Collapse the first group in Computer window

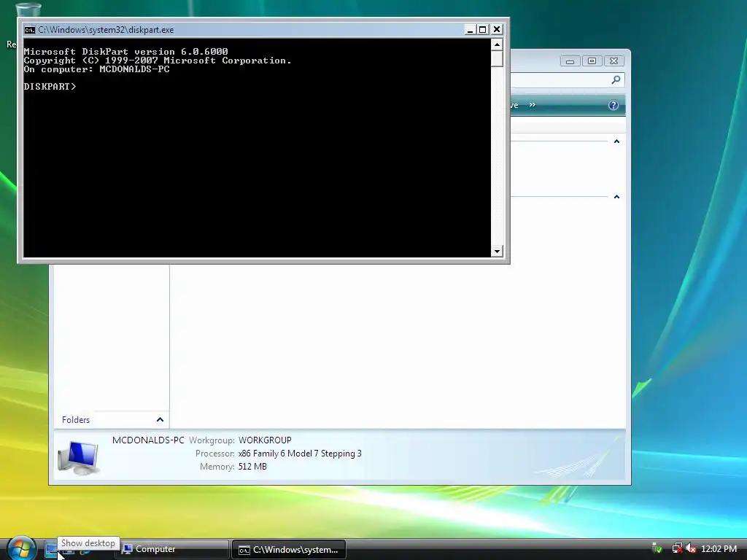coord(616,141)
